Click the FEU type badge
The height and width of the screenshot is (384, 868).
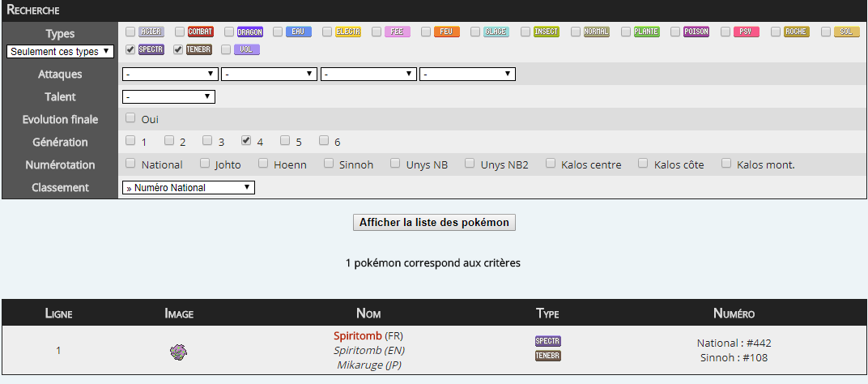click(447, 32)
